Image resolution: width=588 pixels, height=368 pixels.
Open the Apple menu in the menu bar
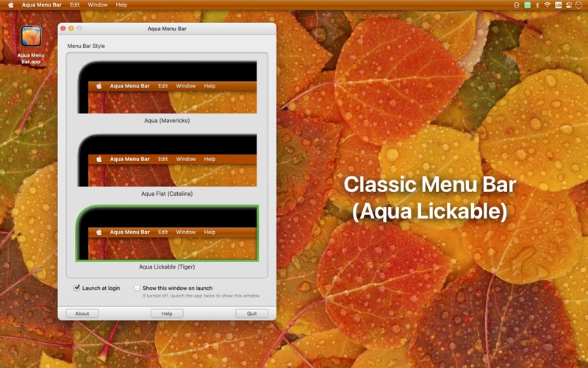coord(11,5)
